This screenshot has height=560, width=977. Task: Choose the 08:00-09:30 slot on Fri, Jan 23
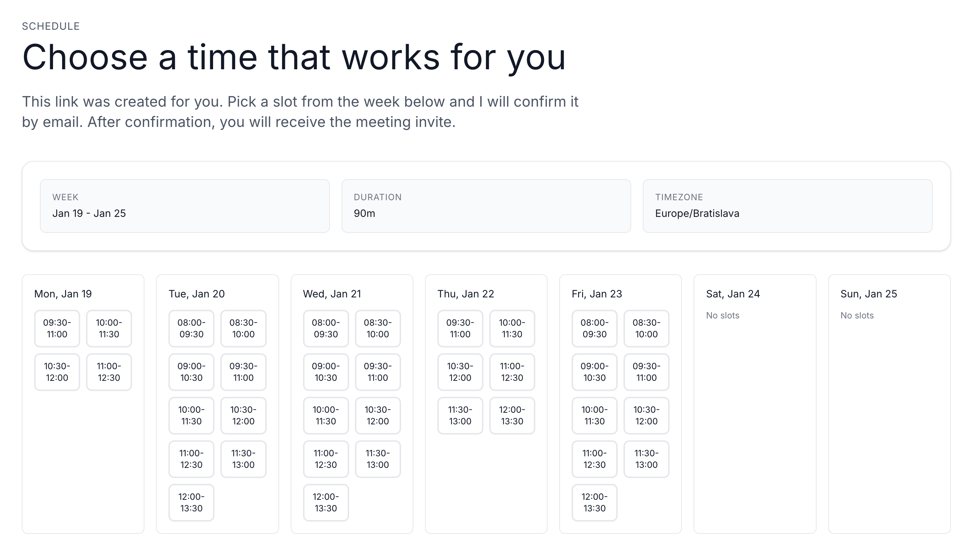pos(594,328)
